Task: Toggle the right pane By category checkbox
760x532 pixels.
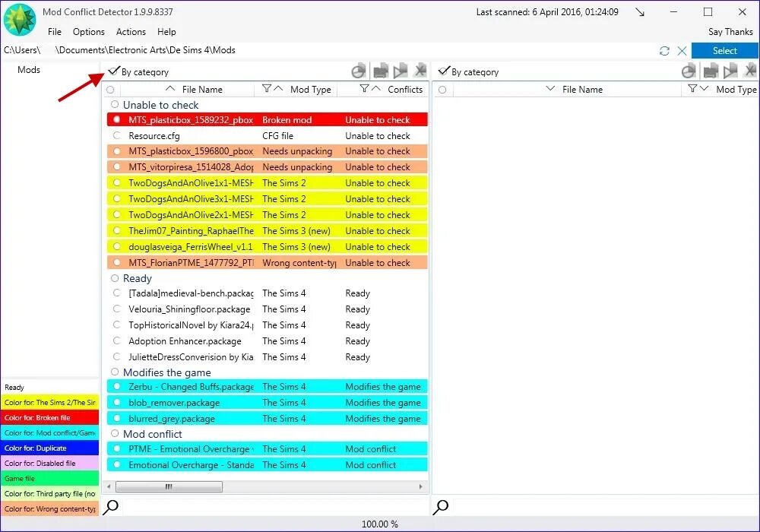Action: pos(444,71)
